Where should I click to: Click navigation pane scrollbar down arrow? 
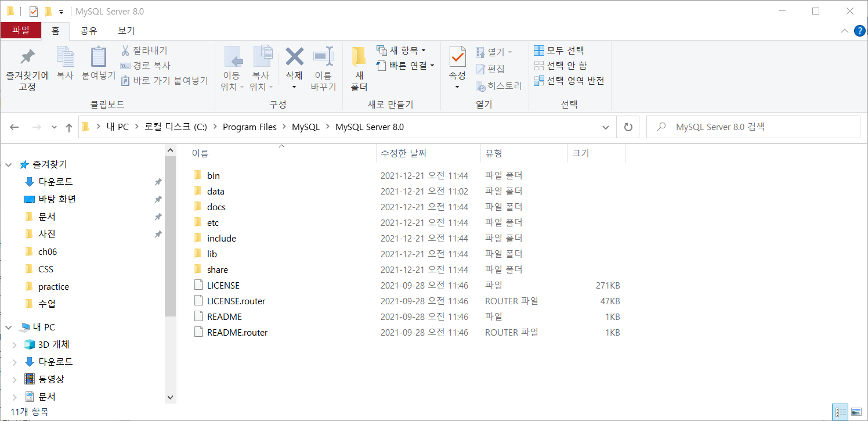[x=170, y=398]
